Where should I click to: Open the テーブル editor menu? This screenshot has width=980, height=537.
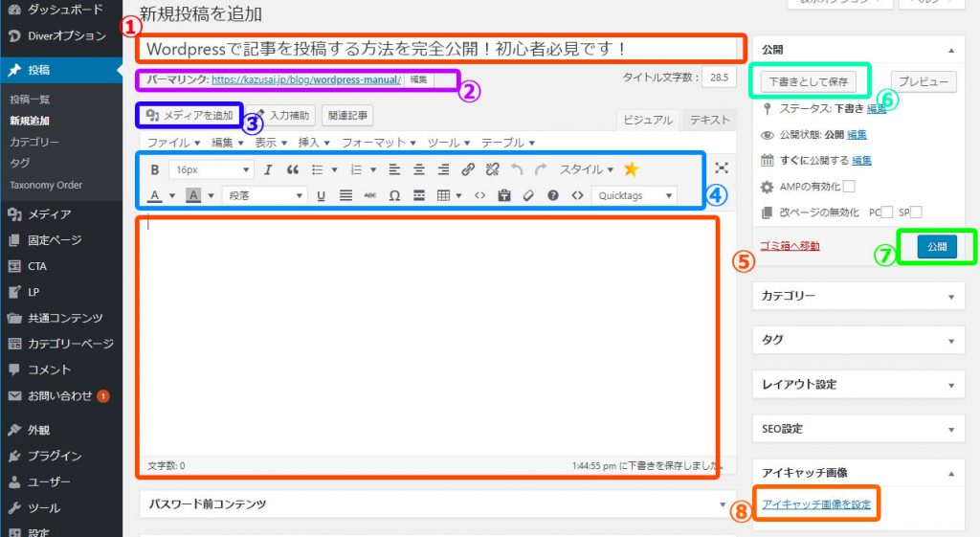click(507, 143)
